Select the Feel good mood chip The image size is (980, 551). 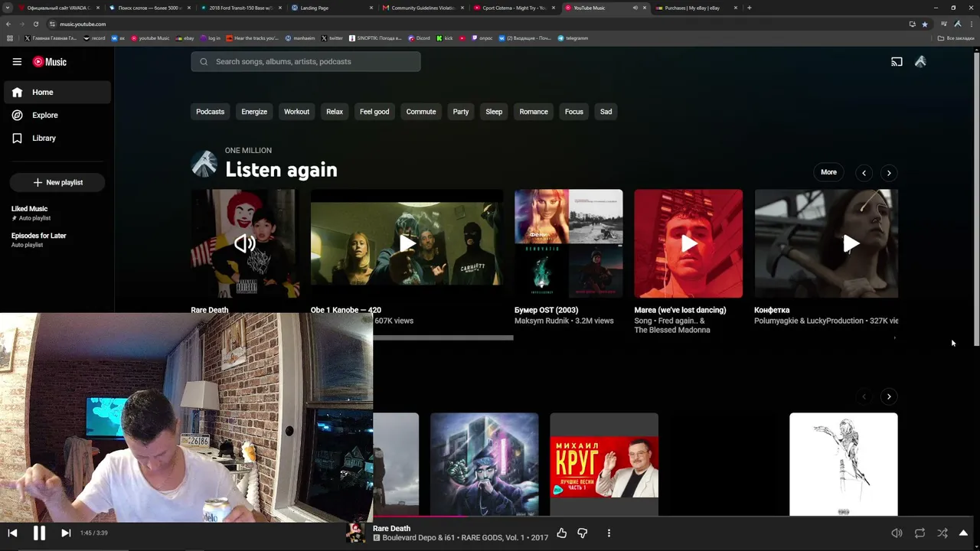coord(374,112)
